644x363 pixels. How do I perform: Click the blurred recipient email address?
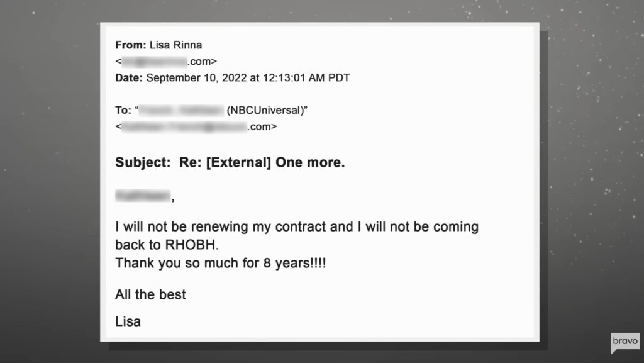(196, 127)
